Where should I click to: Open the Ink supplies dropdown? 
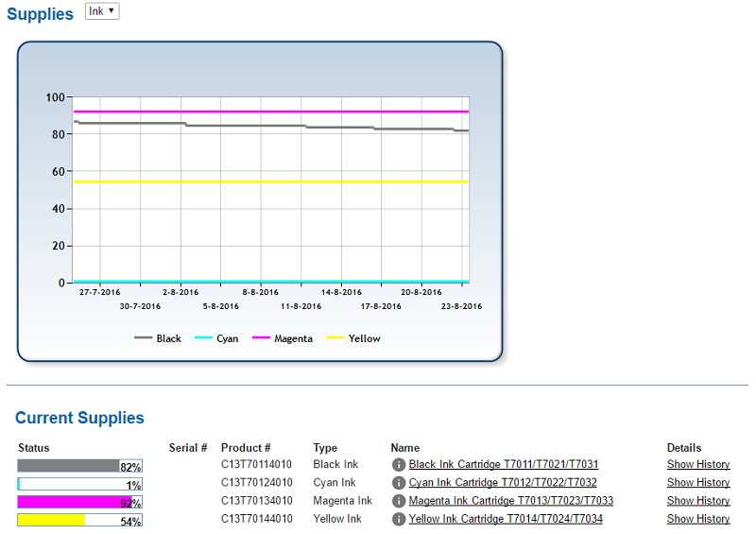pyautogui.click(x=102, y=10)
